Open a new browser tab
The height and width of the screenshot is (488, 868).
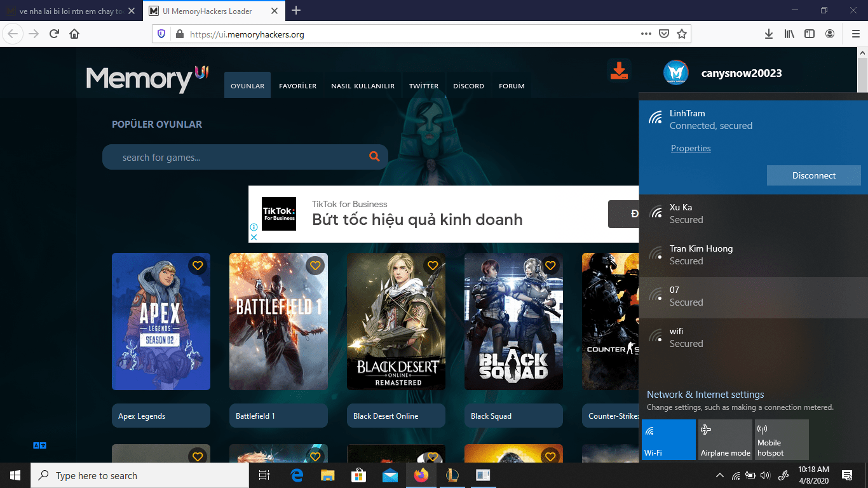coord(296,11)
